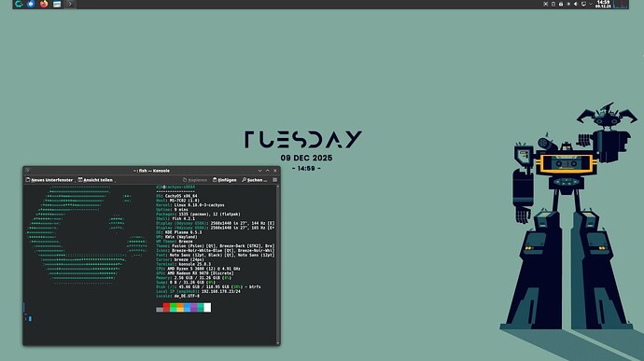Viewport: 644px width, 361px height.
Task: Click the Kopieren toolbar button
Action: pyautogui.click(x=195, y=180)
